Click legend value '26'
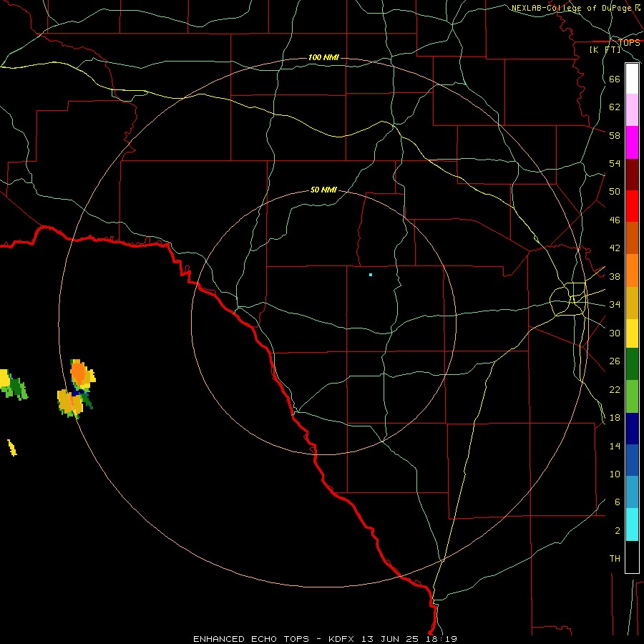 click(615, 361)
